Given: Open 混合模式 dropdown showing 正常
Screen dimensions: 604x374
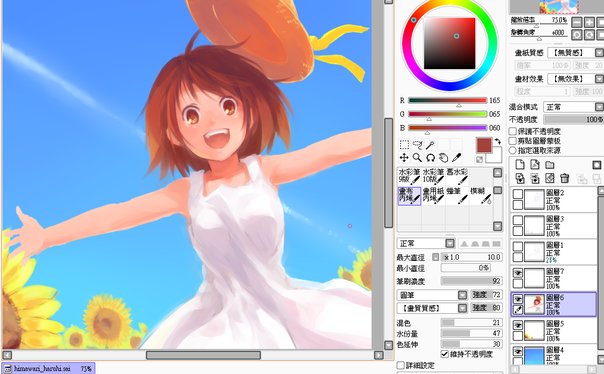Looking at the screenshot, I should [573, 107].
